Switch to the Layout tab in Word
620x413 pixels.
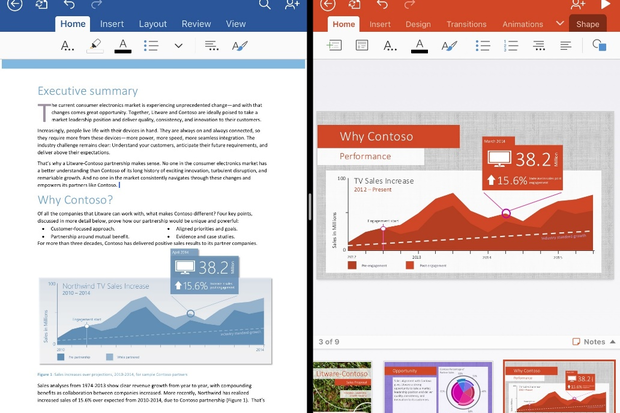(x=153, y=24)
